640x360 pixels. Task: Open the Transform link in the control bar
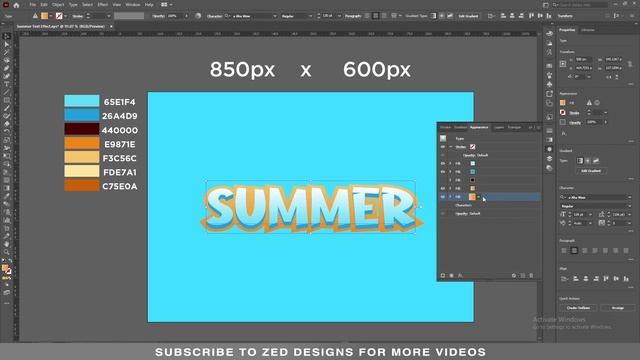click(x=565, y=16)
